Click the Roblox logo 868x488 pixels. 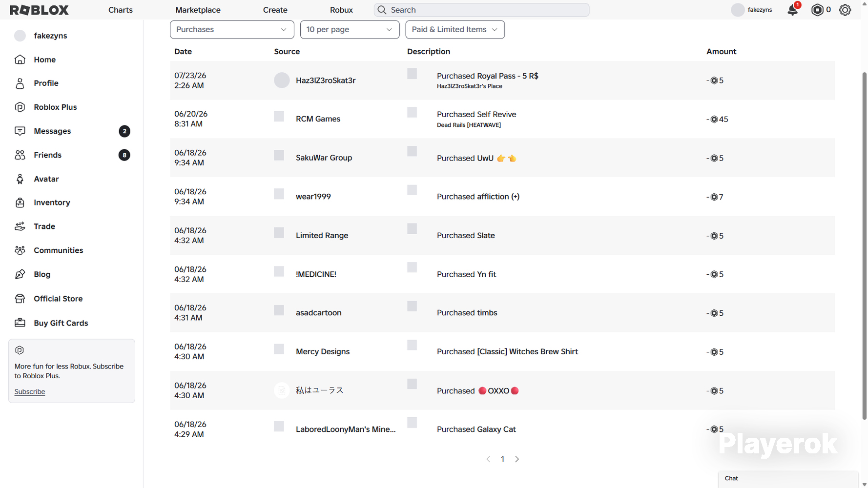coord(39,10)
